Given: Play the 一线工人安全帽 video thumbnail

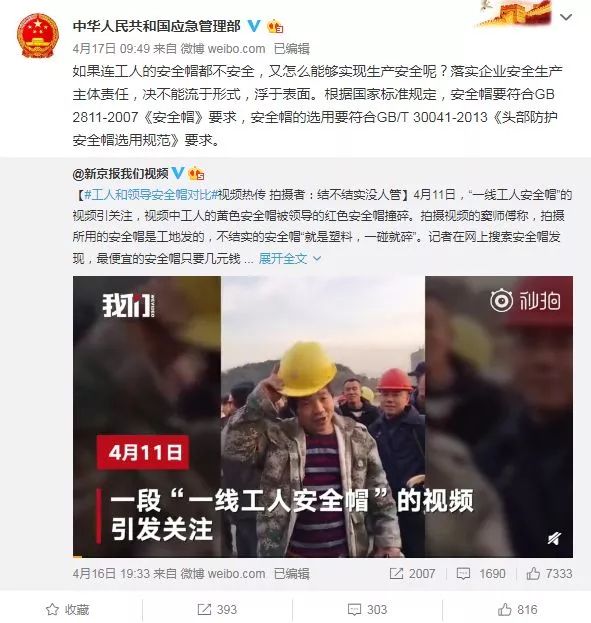Looking at the screenshot, I should [323, 416].
